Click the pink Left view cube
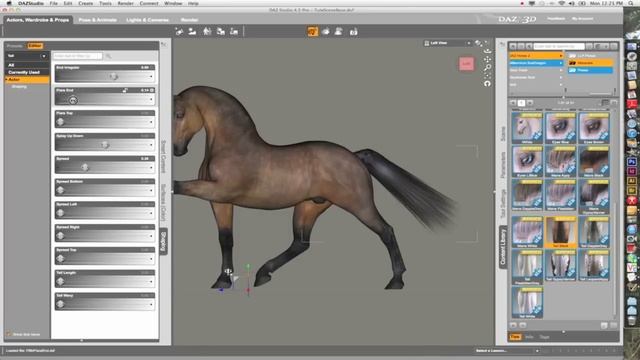The width and height of the screenshot is (640, 360). 467,64
